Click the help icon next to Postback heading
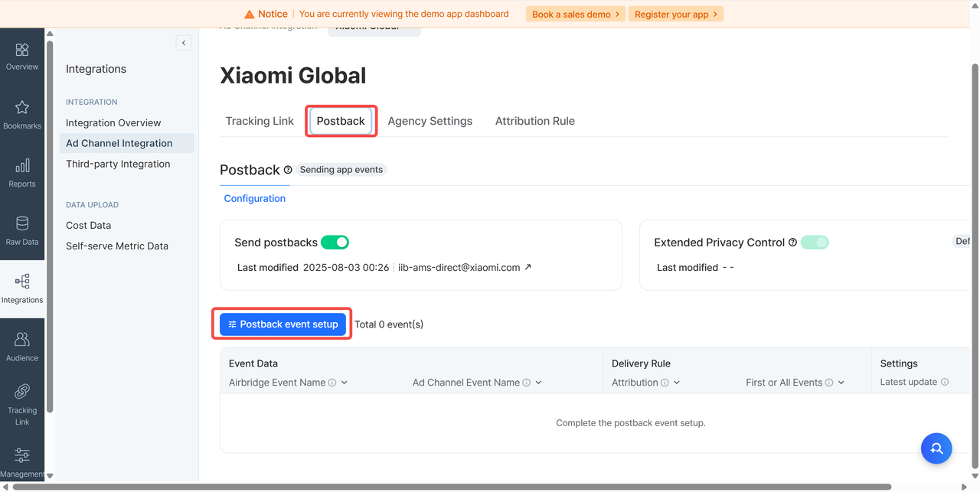The height and width of the screenshot is (492, 980). 288,170
